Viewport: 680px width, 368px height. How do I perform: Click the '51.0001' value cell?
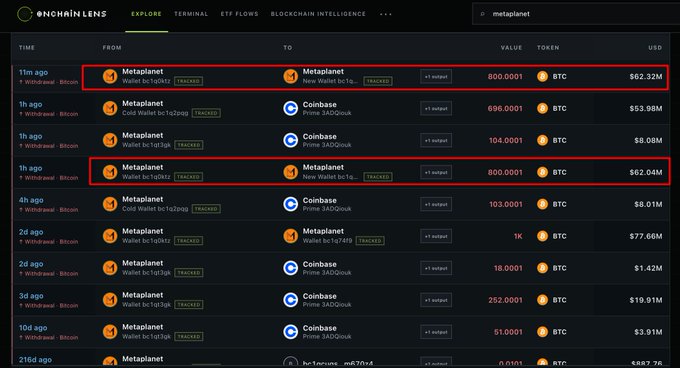click(508, 332)
